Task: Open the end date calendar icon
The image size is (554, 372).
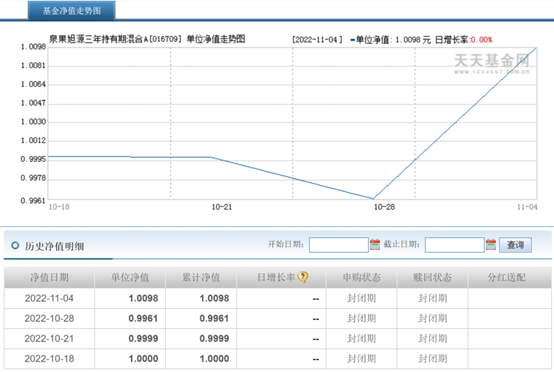Action: [x=491, y=244]
